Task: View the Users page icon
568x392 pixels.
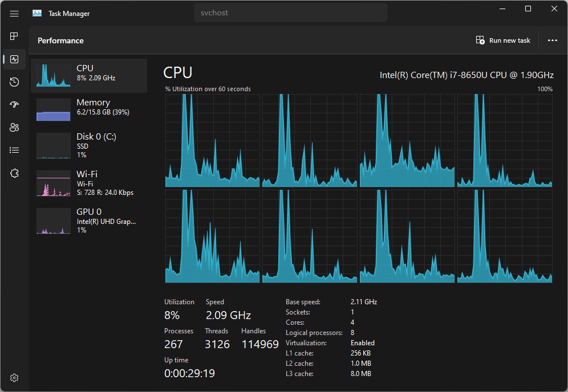Action: 14,127
